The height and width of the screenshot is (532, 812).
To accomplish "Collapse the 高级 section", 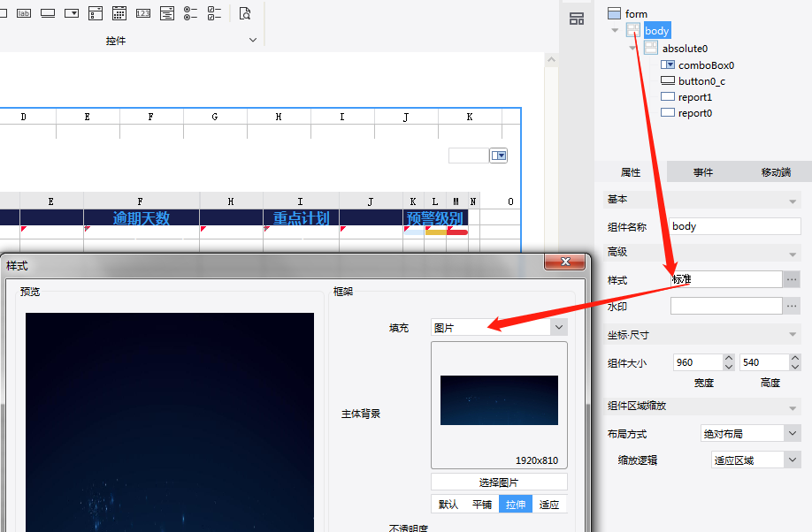I will coord(793,255).
